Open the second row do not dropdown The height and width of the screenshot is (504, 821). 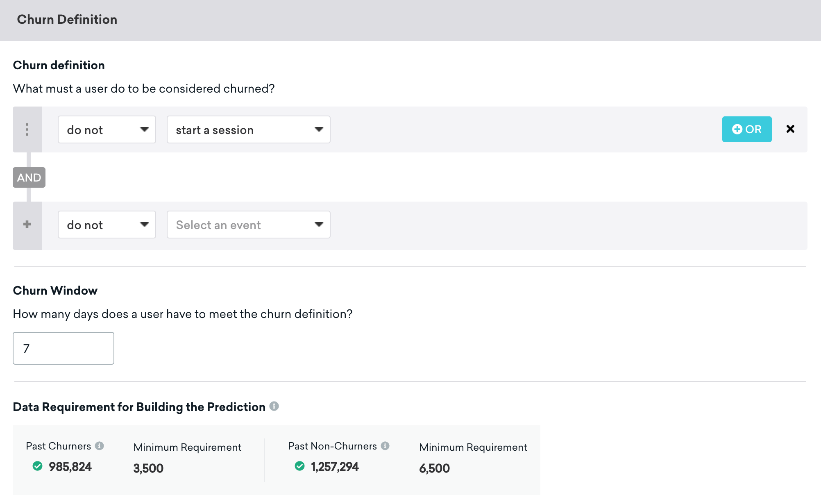coord(107,224)
